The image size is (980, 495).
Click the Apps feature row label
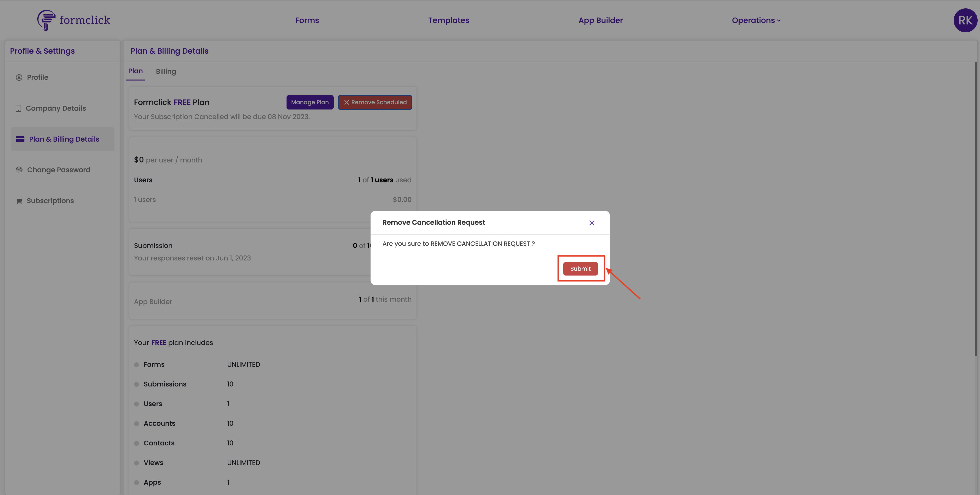152,483
